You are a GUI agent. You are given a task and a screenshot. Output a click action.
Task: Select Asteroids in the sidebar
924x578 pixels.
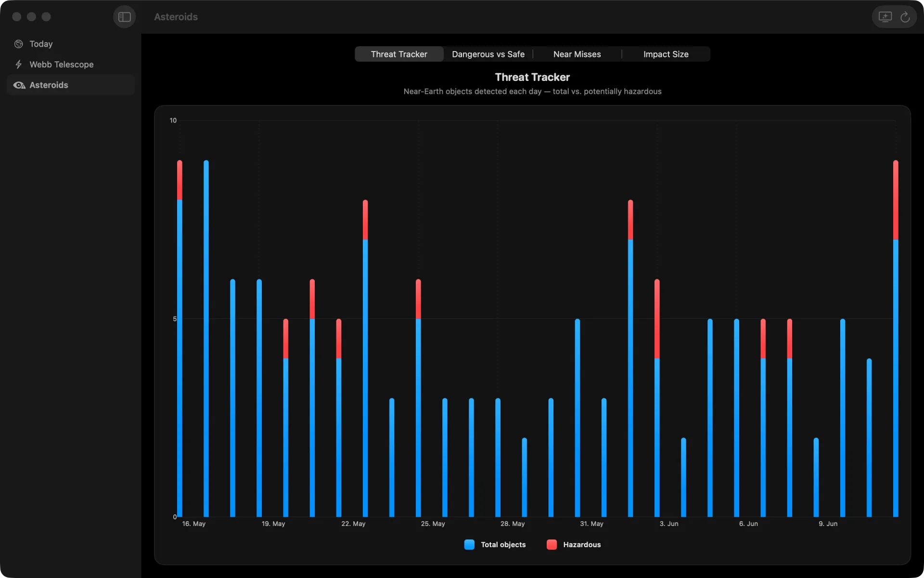[71, 85]
